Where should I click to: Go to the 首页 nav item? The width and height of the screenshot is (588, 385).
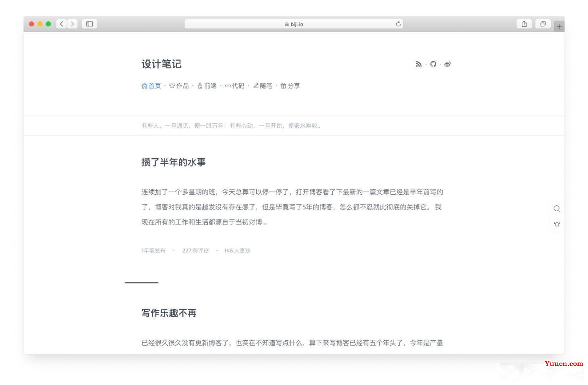[151, 86]
